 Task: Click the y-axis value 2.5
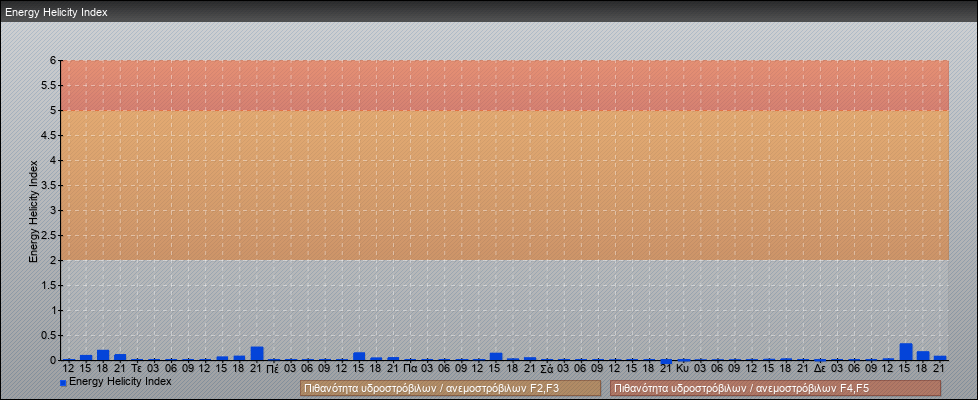click(50, 235)
